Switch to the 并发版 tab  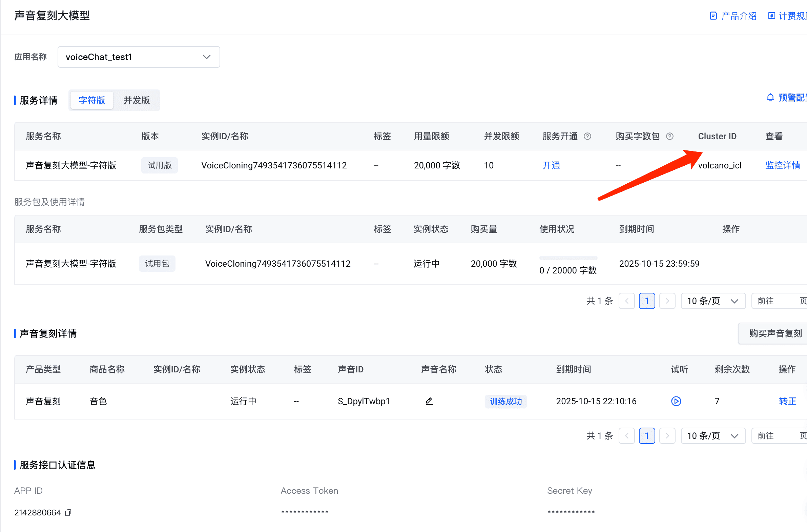pyautogui.click(x=137, y=100)
